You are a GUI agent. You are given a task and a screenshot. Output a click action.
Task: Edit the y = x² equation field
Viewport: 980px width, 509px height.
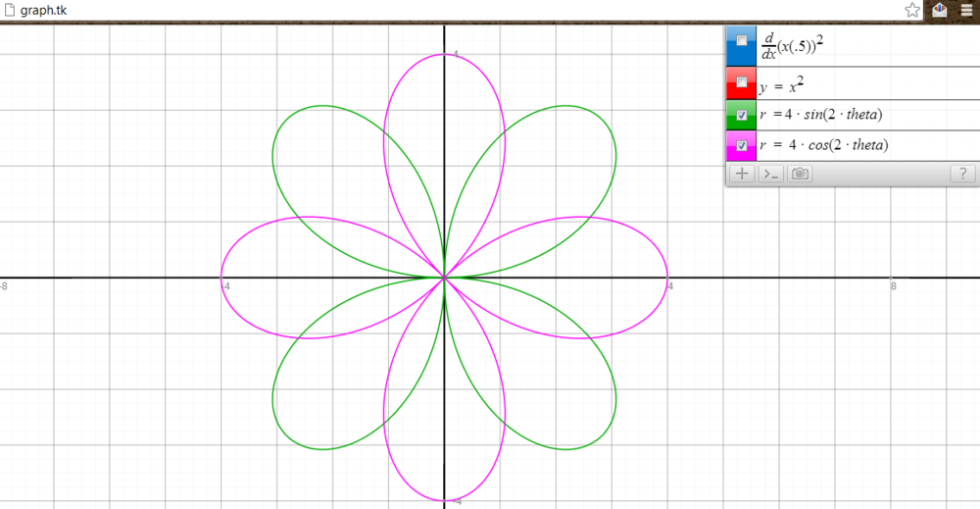pos(862,82)
